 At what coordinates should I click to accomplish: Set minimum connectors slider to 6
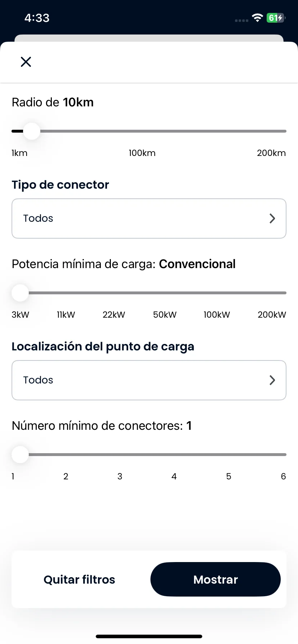[284, 455]
